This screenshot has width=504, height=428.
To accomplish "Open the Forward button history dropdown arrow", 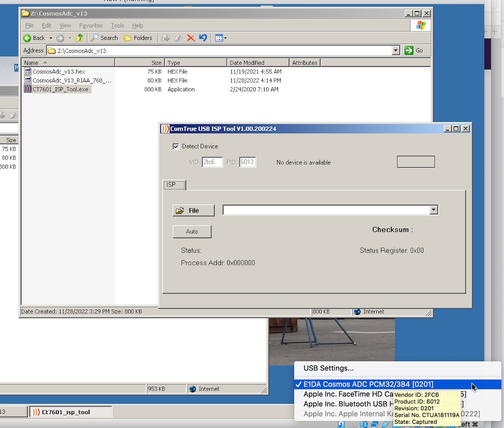I will (70, 38).
